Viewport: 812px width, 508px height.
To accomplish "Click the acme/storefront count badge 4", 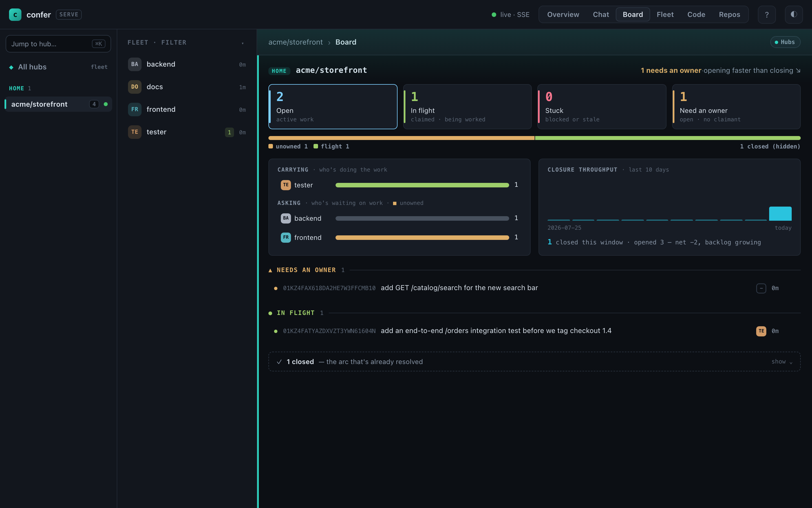I will 94,104.
